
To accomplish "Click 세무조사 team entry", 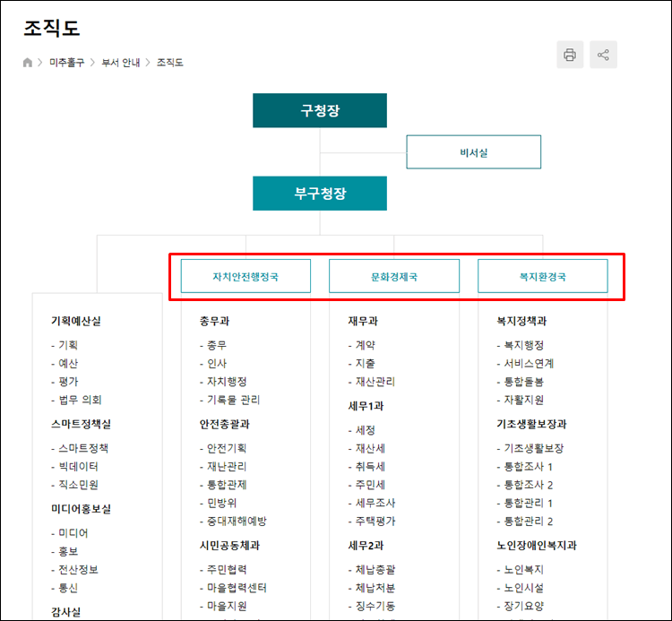I will pos(375,503).
